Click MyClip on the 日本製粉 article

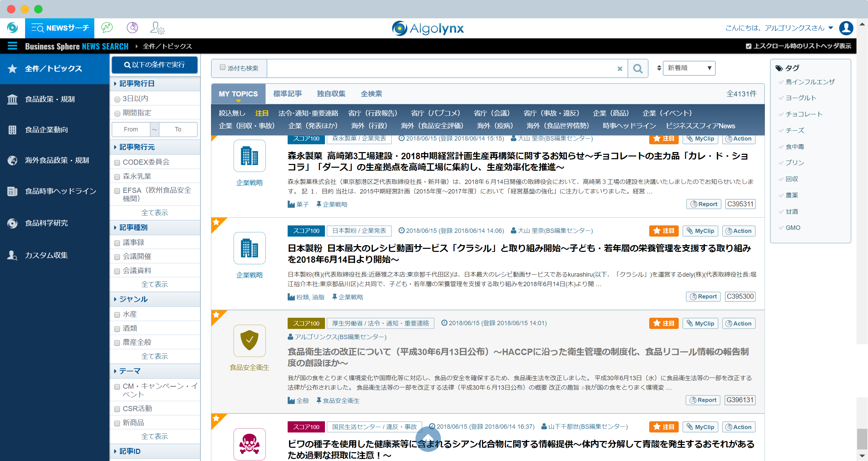700,231
